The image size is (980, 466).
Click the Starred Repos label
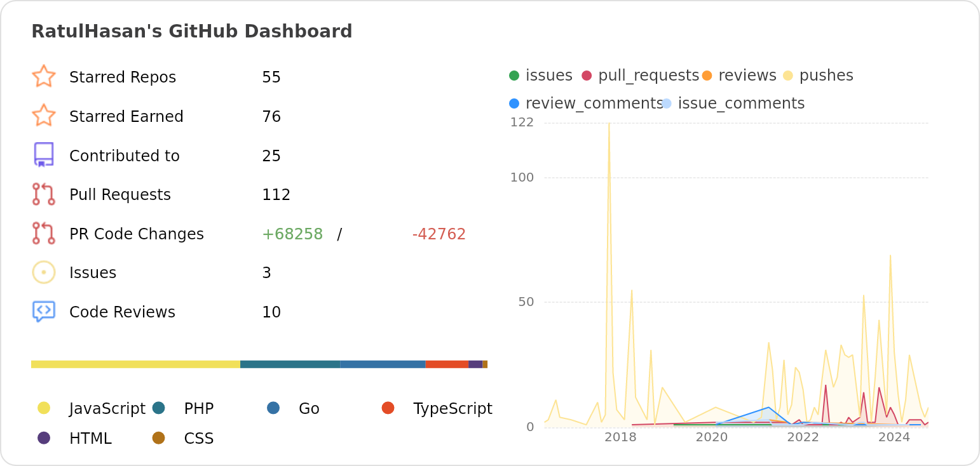[123, 77]
